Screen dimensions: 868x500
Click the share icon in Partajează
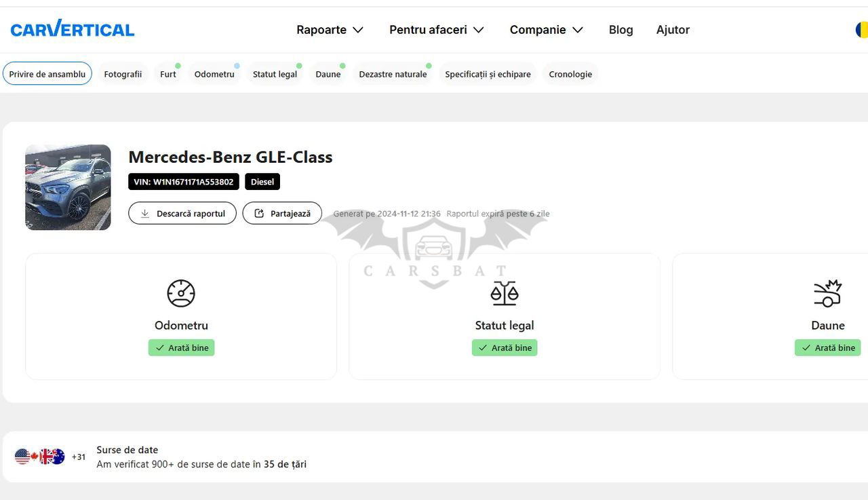click(259, 213)
